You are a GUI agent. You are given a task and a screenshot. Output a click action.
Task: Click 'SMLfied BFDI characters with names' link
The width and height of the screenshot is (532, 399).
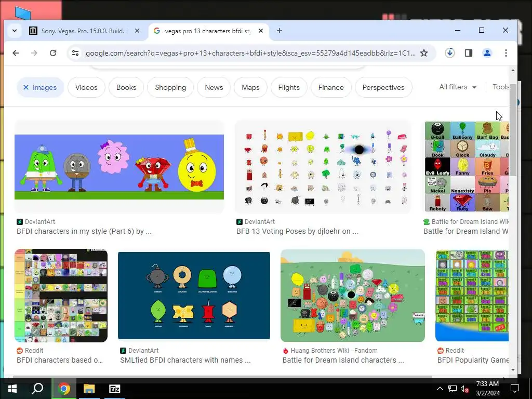(x=185, y=361)
